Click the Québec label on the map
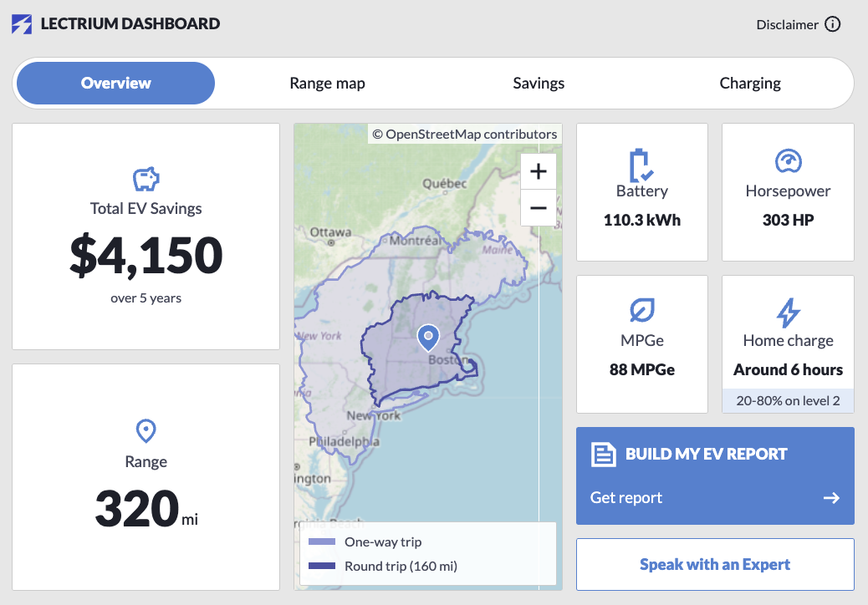The width and height of the screenshot is (868, 605). (445, 184)
